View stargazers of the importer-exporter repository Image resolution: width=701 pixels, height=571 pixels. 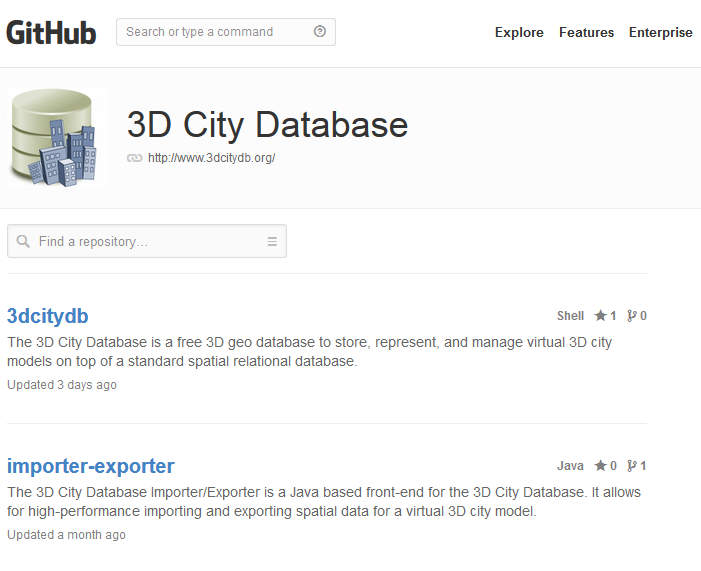coord(605,465)
